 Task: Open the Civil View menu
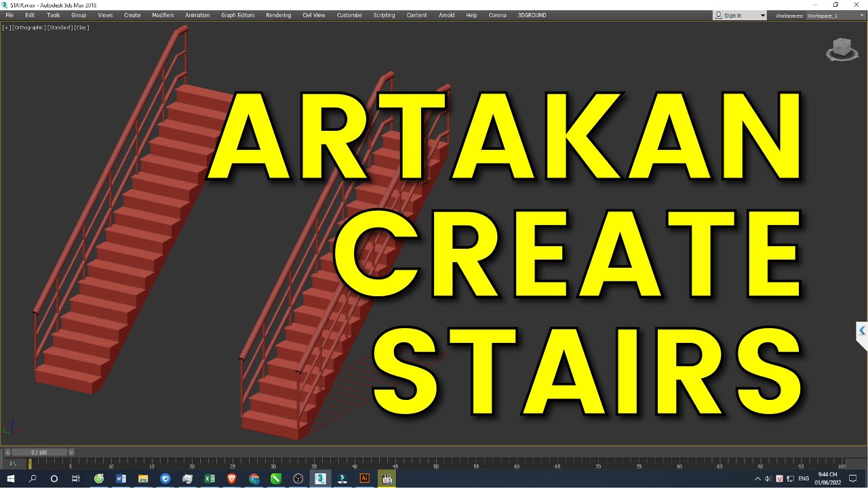[x=314, y=15]
